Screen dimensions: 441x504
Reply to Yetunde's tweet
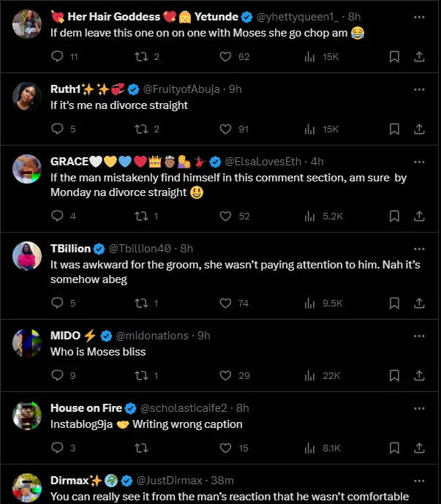pos(58,56)
